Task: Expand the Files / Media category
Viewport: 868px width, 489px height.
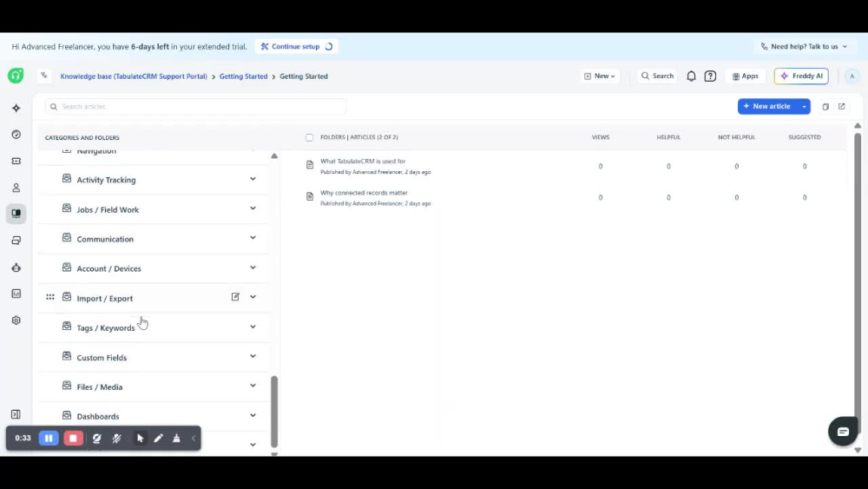Action: point(253,386)
